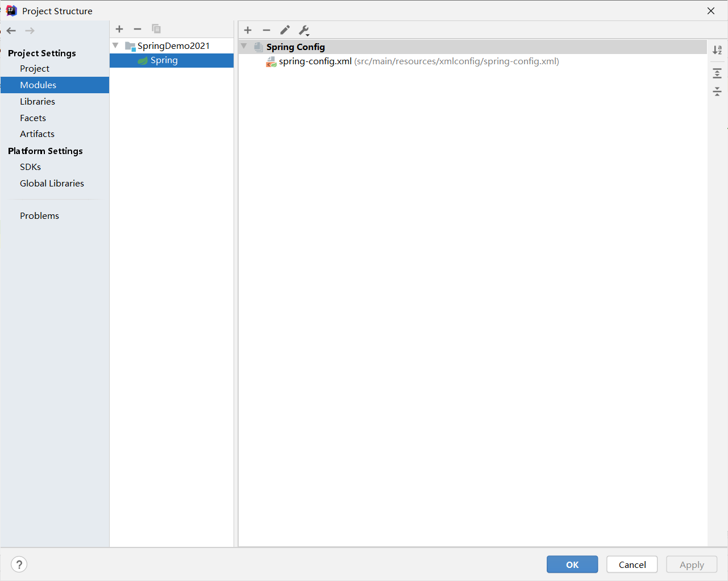
Task: Collapse the SpringDemo2021 module node
Action: (x=115, y=45)
